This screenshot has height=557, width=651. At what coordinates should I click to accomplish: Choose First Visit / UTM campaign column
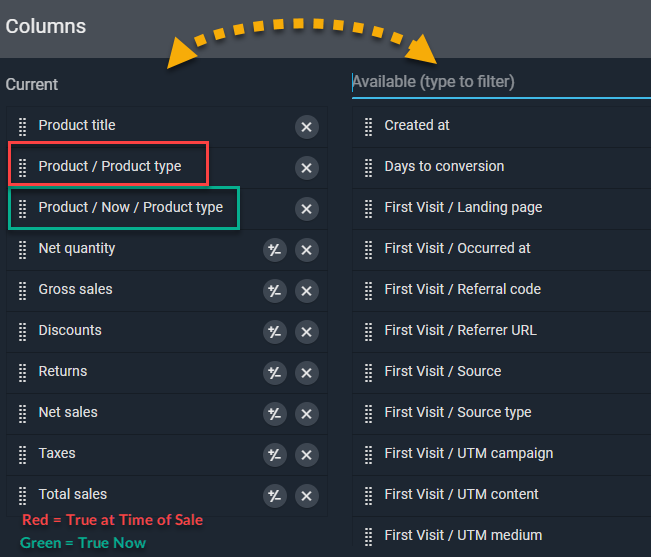(468, 453)
